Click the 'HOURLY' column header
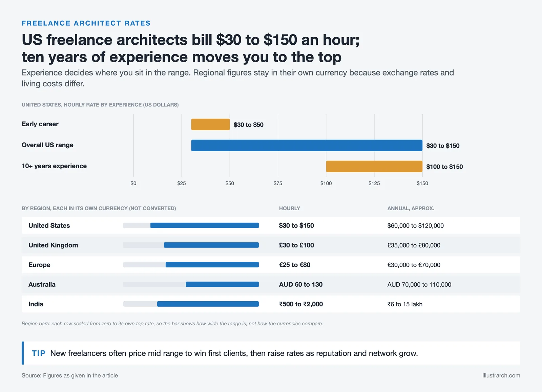The width and height of the screenshot is (542, 392). tap(290, 208)
